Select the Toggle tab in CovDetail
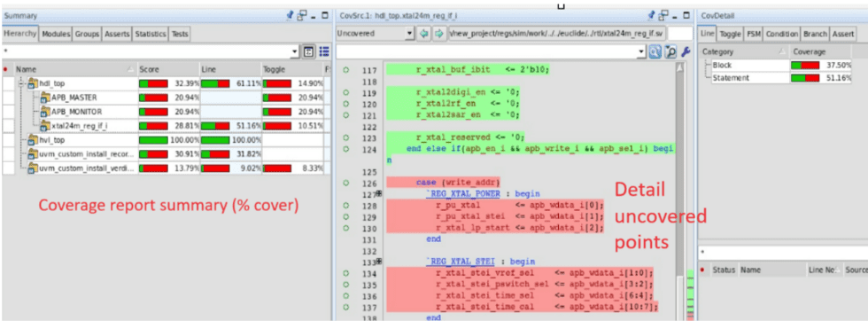This screenshot has height=321, width=868. click(730, 34)
